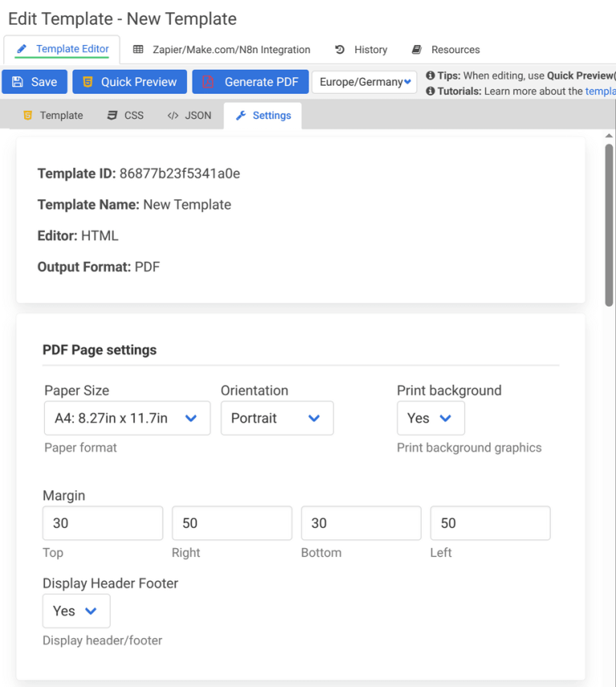Screen dimensions: 616x687
Task: Click the CSS braces icon
Action: click(x=111, y=115)
